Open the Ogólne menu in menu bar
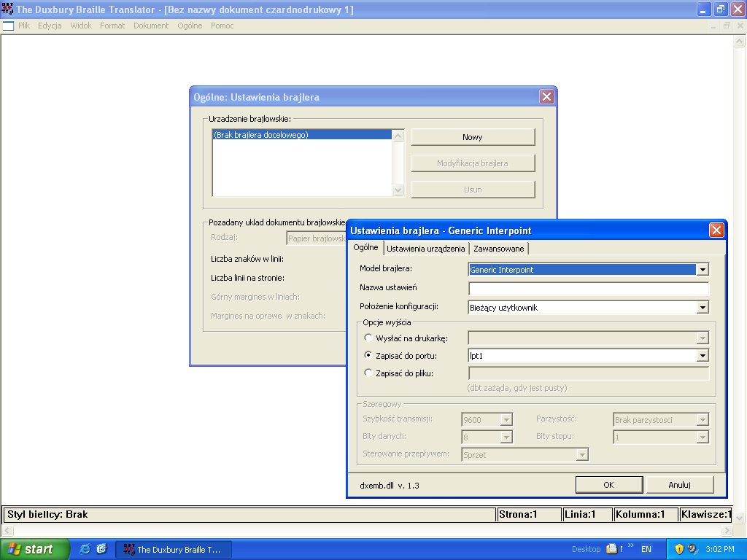 point(190,26)
